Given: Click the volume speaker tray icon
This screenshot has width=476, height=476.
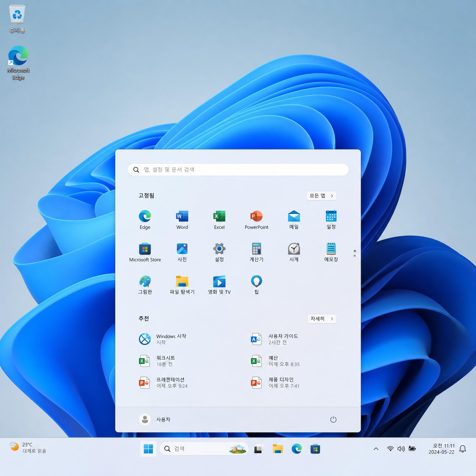Looking at the screenshot, I should 401,449.
